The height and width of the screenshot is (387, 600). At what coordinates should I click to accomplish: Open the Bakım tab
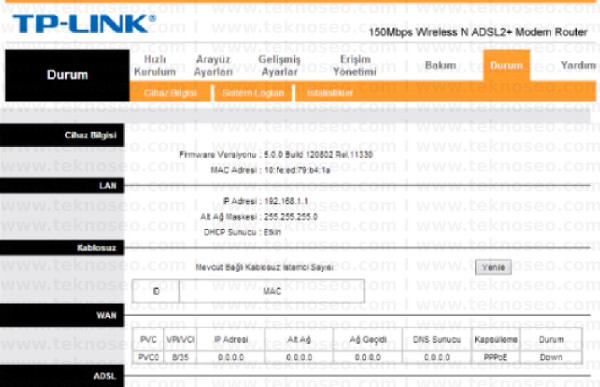tap(440, 65)
